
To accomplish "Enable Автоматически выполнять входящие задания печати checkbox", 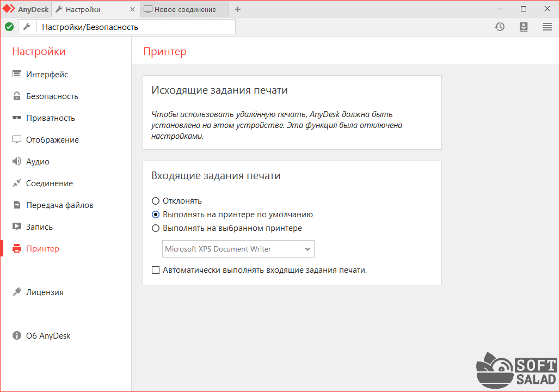I will click(156, 269).
